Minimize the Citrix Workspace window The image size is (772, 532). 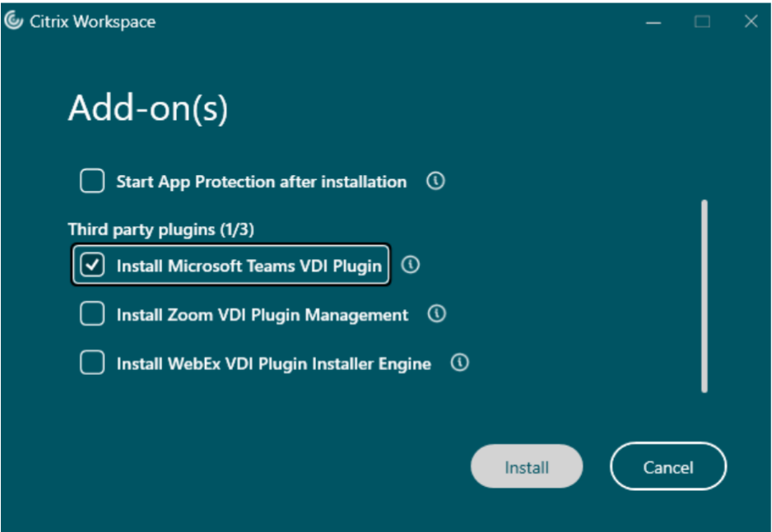[x=654, y=22]
